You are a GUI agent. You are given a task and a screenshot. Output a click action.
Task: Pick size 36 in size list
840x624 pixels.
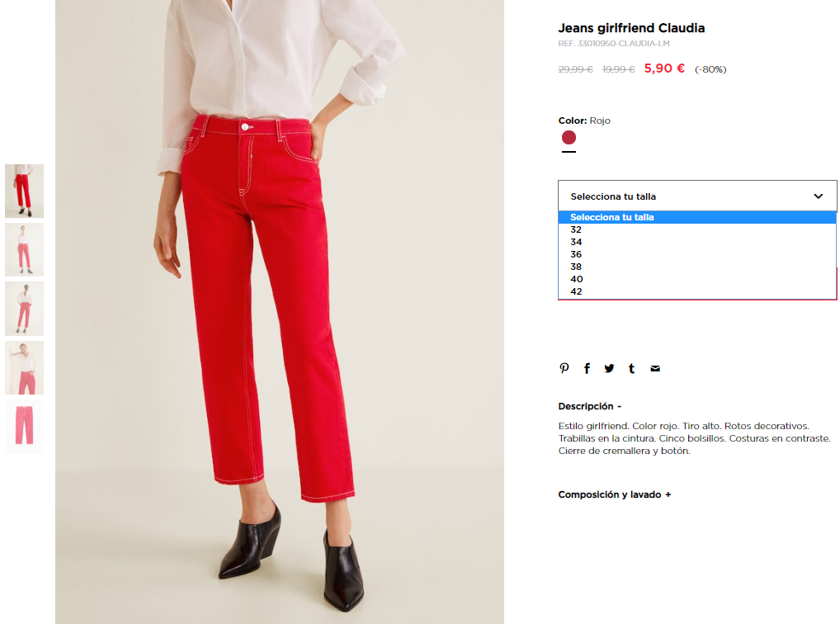pos(697,254)
